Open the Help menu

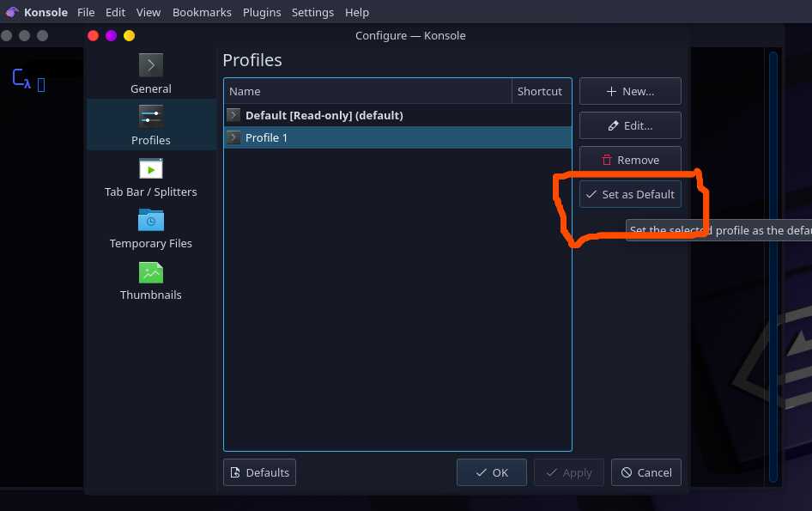[357, 12]
